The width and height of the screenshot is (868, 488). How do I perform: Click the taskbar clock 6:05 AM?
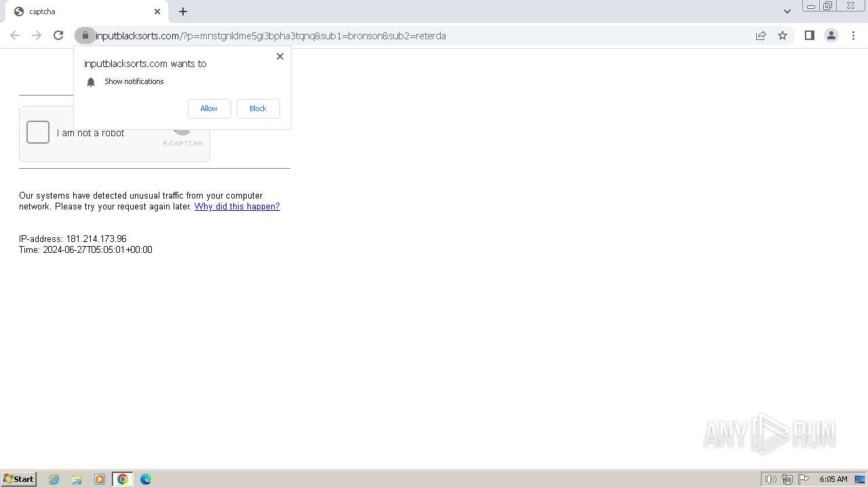[833, 479]
